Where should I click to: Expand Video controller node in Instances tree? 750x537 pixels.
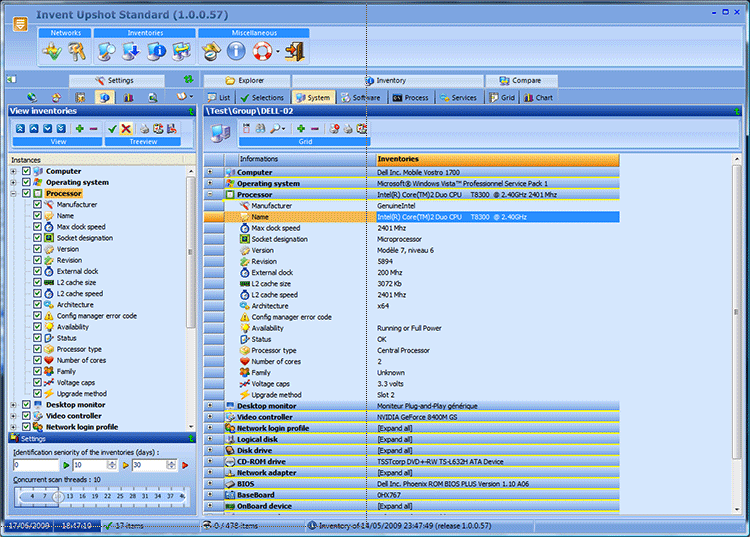point(13,416)
